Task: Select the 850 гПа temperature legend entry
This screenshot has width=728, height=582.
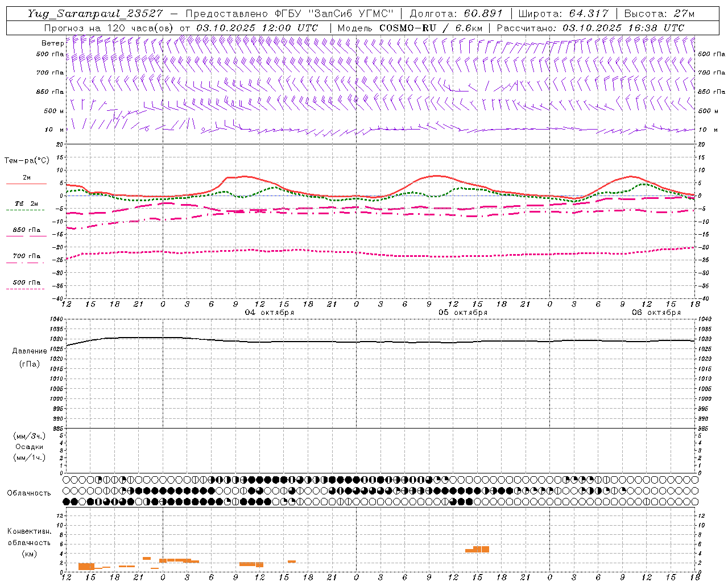Action: pyautogui.click(x=27, y=230)
